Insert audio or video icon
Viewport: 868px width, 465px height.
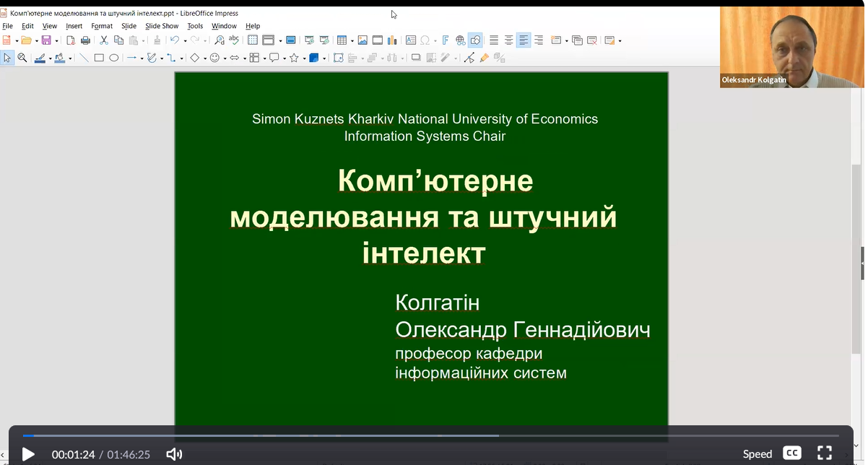click(378, 40)
